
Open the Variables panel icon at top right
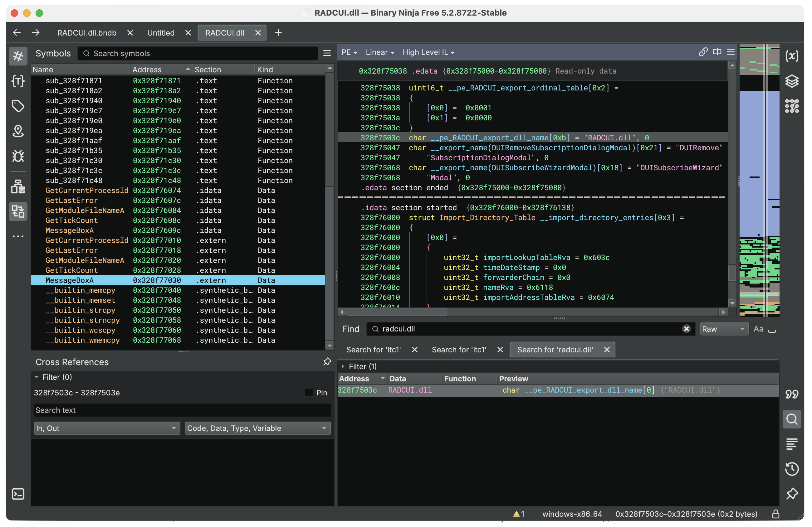(x=791, y=56)
